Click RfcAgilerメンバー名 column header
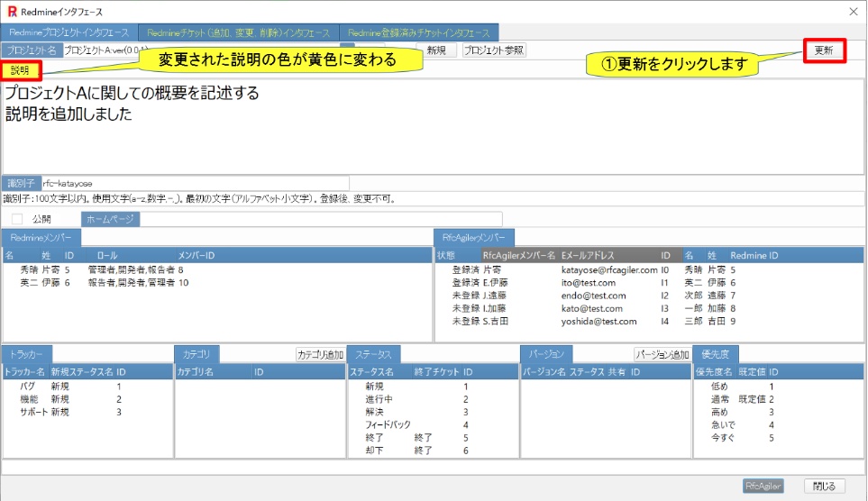 [518, 255]
